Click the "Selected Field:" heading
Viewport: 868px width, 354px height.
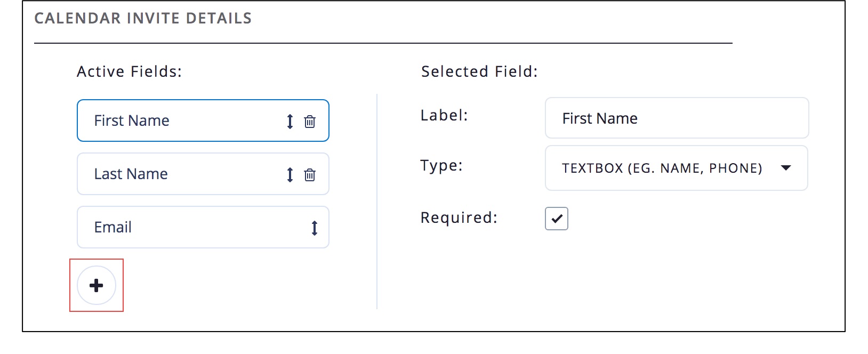(479, 71)
